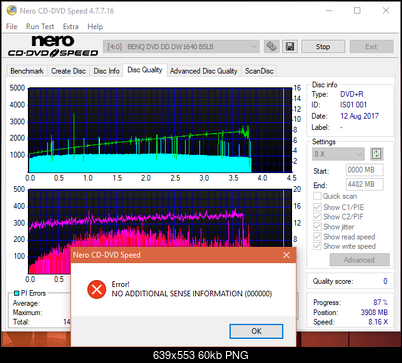Click the red error icon in dialog
The image size is (402, 363).
pyautogui.click(x=97, y=289)
